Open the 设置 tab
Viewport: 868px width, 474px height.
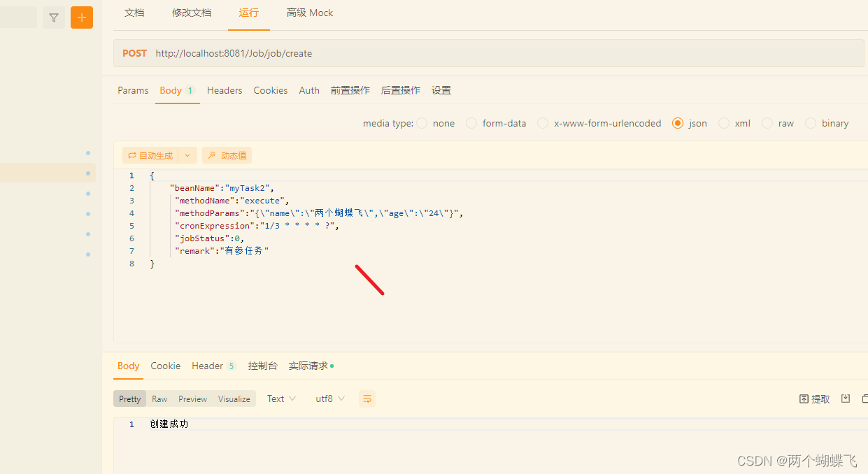(x=441, y=90)
